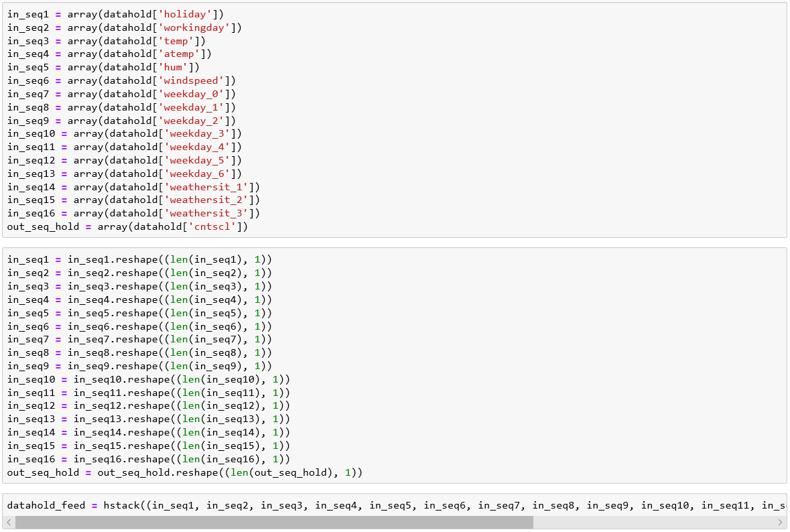This screenshot has height=532, width=790.
Task: Click the 'weekday_3' string
Action: [x=198, y=133]
